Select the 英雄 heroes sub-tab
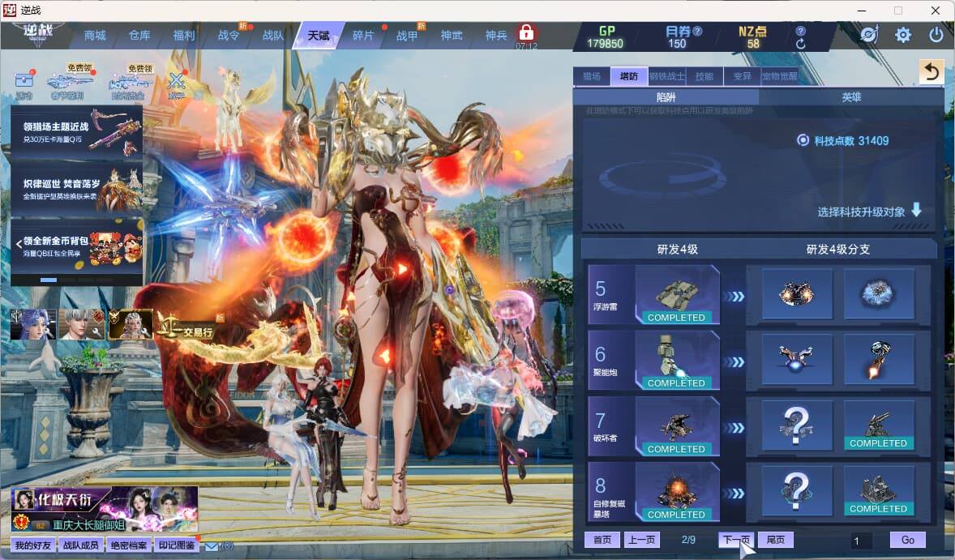The image size is (955, 560). point(851,96)
